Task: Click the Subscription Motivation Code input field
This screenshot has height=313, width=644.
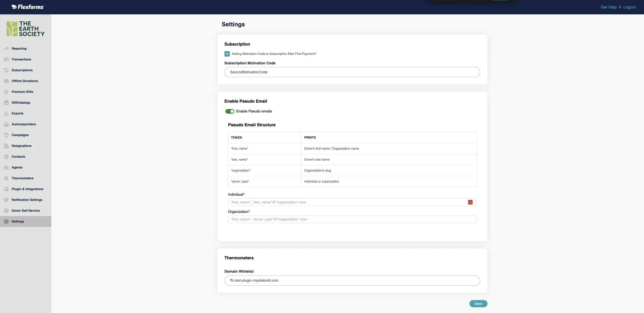Action: pos(352,72)
